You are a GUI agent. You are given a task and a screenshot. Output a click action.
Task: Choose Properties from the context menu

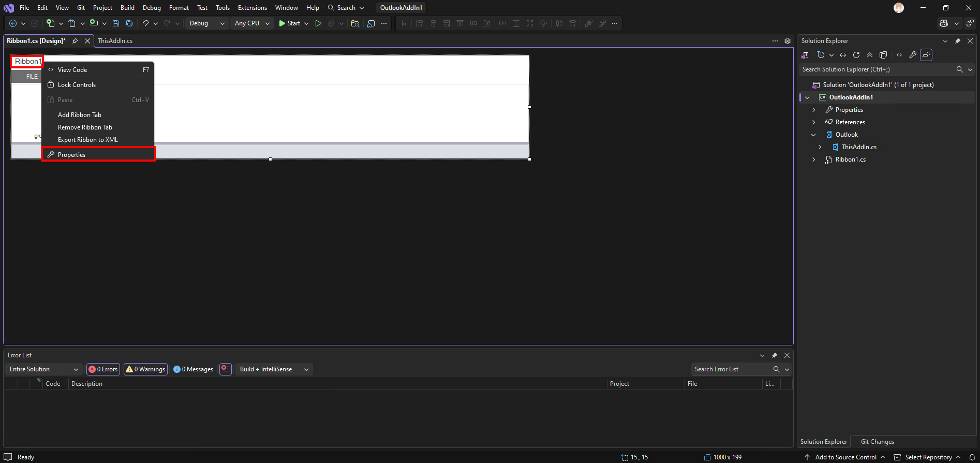[x=98, y=155]
